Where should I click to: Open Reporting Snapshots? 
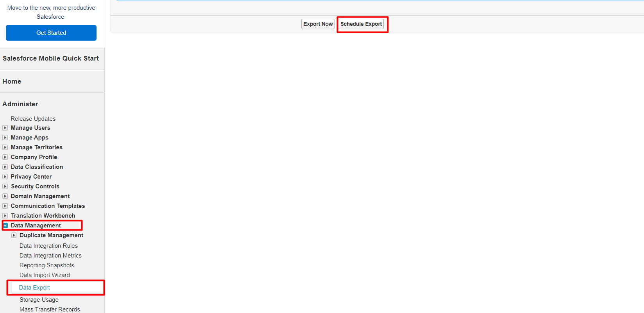[47, 265]
